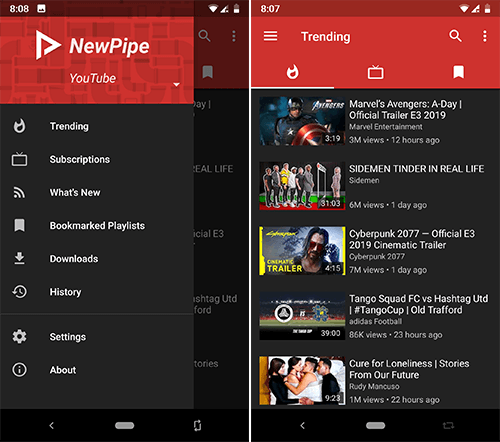Viewport: 500px width, 442px height.
Task: Open Marvel's Avengers A-Day video thumbnail
Action: pos(302,121)
